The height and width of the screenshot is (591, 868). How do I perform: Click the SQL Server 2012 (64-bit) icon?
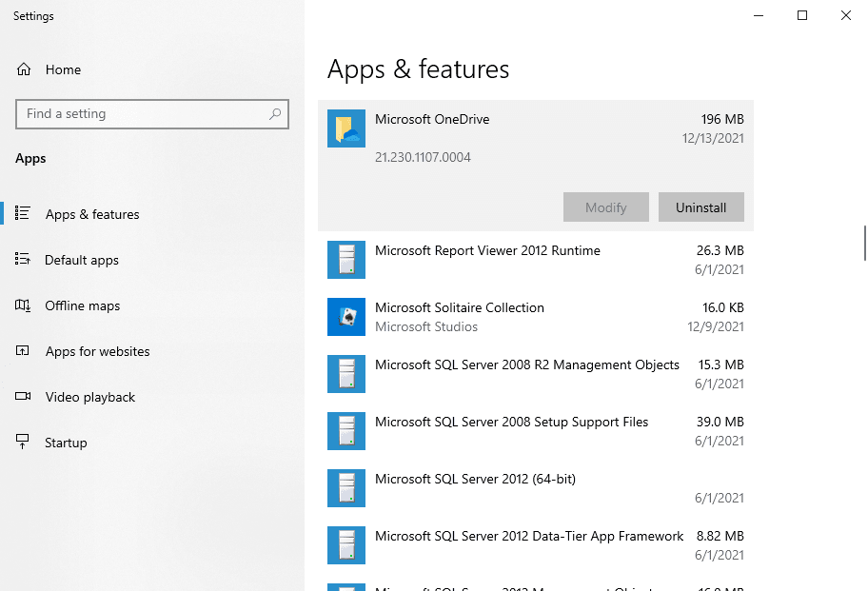coord(346,488)
